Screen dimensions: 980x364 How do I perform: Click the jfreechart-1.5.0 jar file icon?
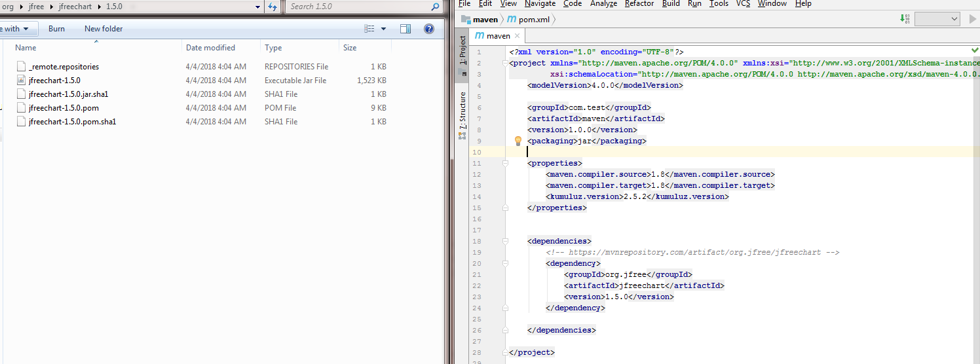point(21,81)
